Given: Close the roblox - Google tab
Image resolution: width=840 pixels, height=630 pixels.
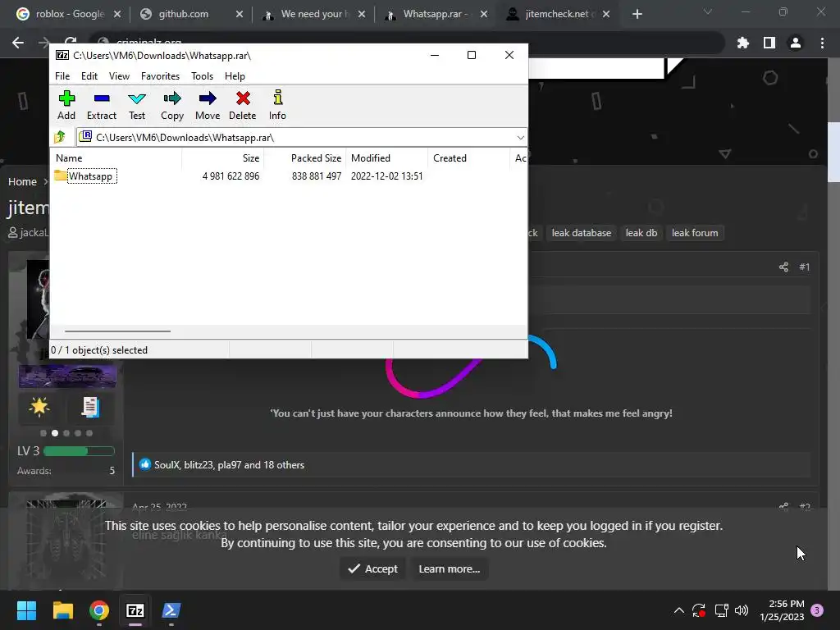Looking at the screenshot, I should click(117, 15).
